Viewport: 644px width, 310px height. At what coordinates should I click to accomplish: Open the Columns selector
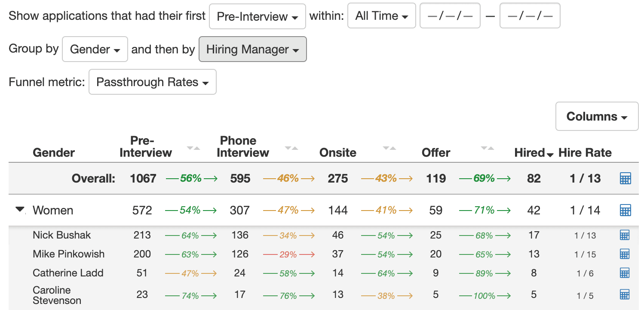pos(597,116)
